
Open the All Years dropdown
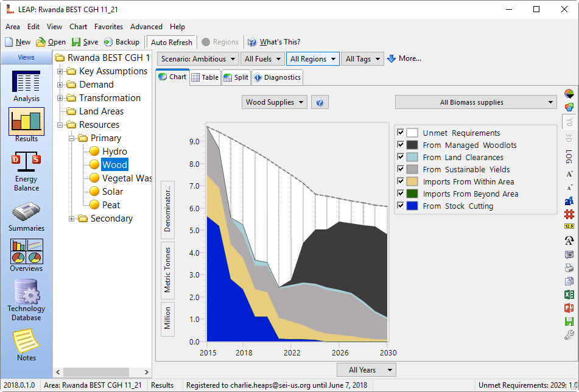[x=367, y=370]
